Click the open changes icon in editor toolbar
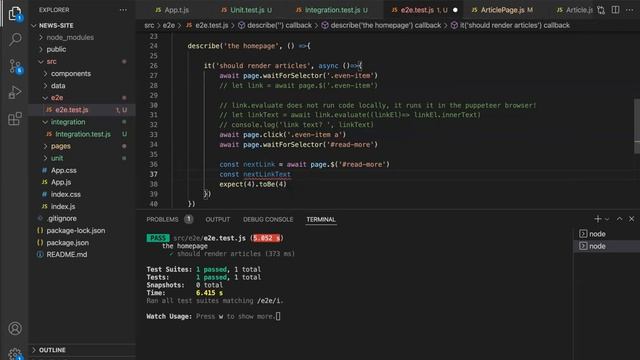Viewport: 640px width, 360px height. pyautogui.click(x=601, y=10)
